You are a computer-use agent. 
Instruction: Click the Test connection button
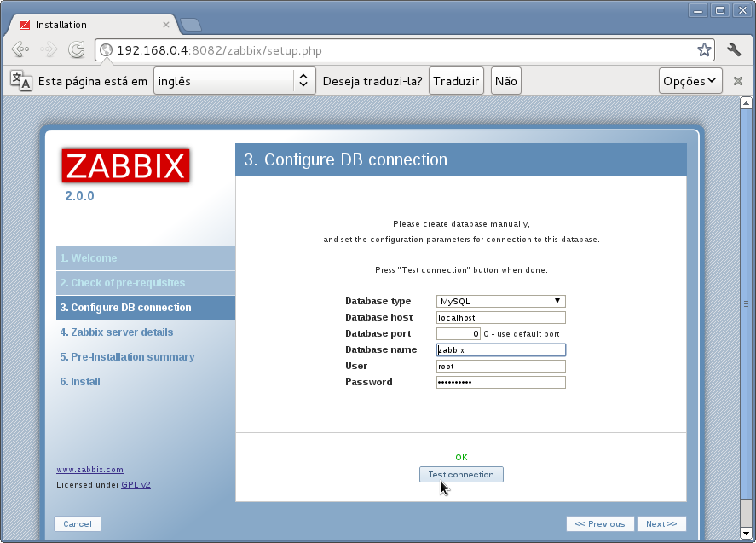(461, 475)
